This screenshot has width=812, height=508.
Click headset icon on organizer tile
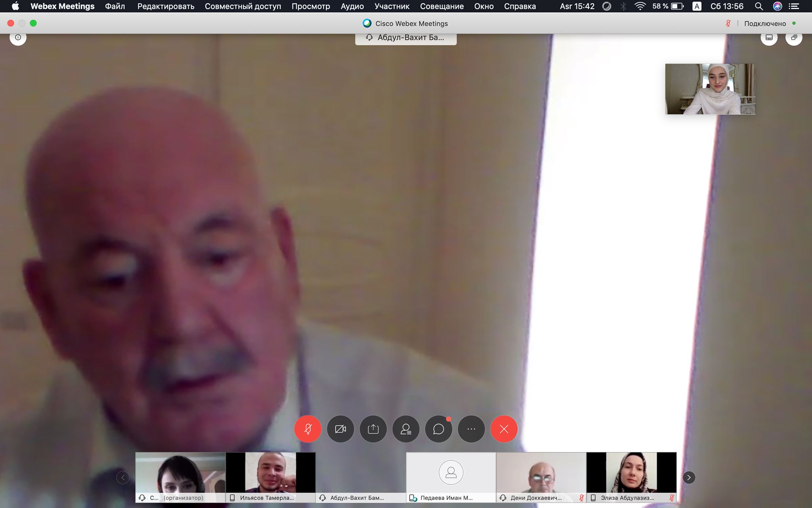[142, 498]
